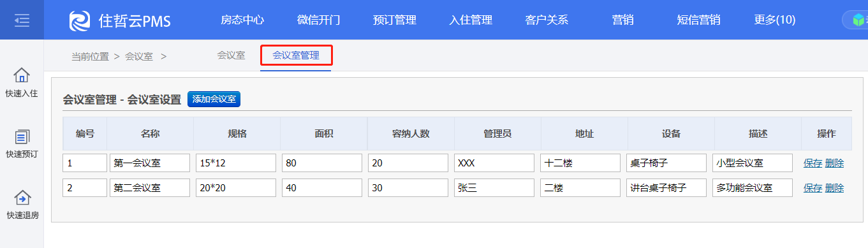This screenshot has height=248, width=868.
Task: Click the 会议室 breadcrumb link
Action: coord(138,56)
